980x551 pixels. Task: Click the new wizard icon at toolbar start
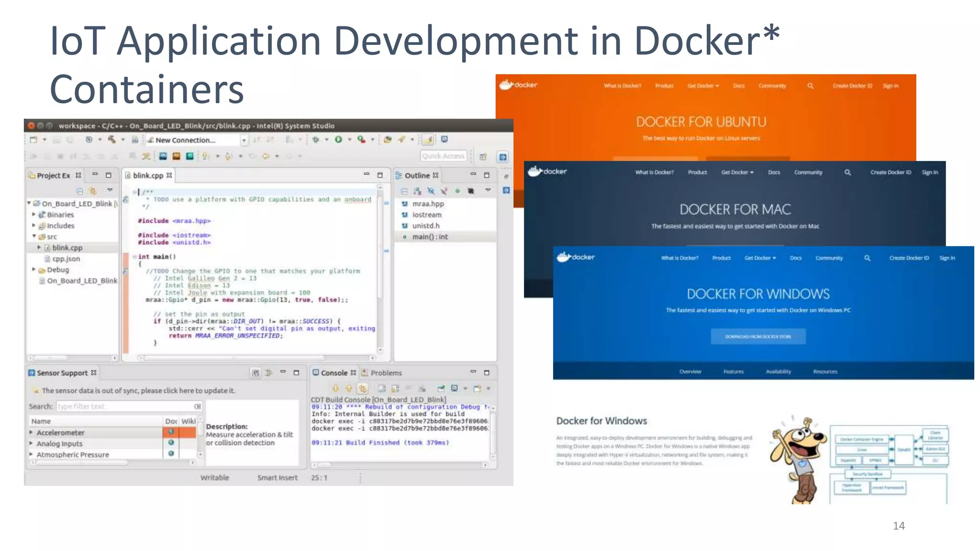click(x=33, y=140)
